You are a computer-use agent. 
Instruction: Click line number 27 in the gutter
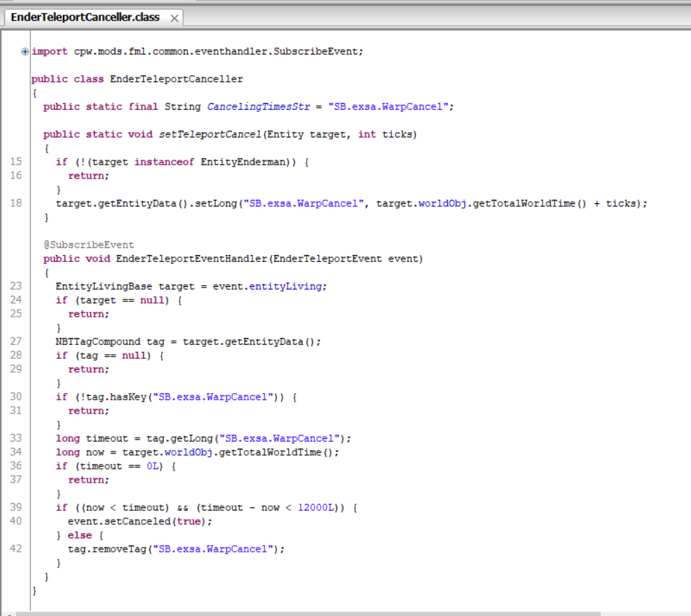pyautogui.click(x=16, y=342)
